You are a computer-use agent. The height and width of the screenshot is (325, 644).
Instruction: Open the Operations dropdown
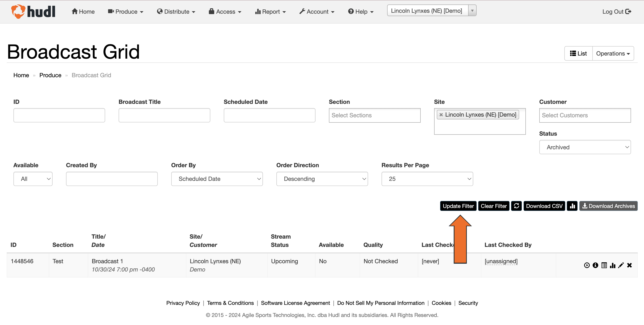(x=613, y=53)
